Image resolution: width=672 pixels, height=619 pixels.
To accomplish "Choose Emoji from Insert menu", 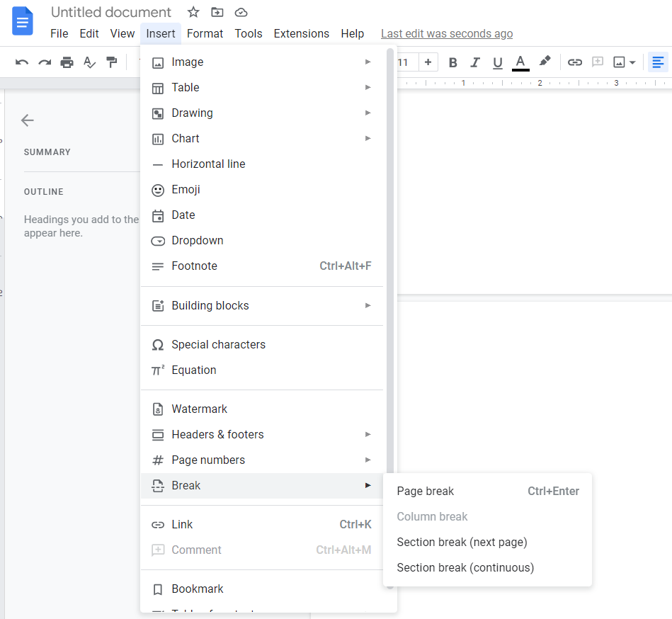I will pyautogui.click(x=262, y=190).
